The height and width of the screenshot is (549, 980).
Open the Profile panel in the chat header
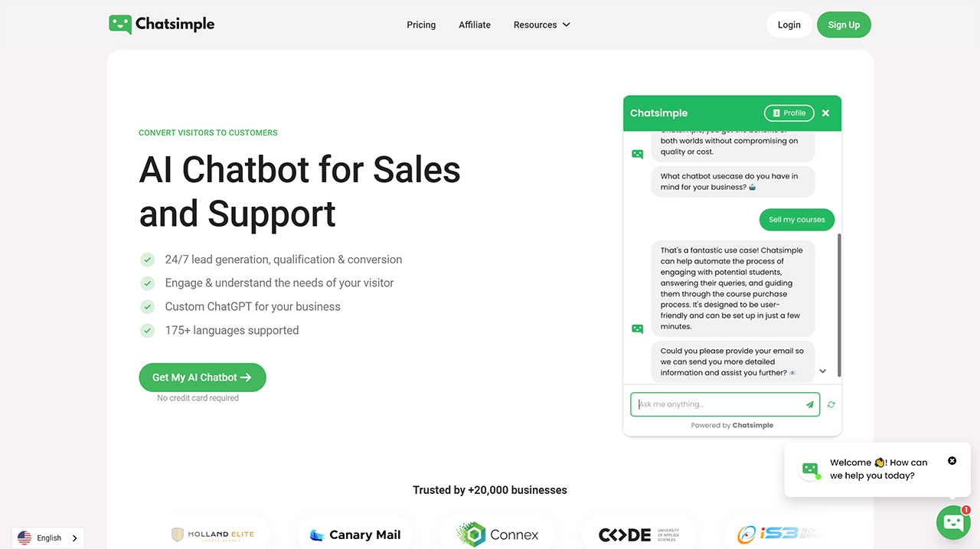(789, 113)
